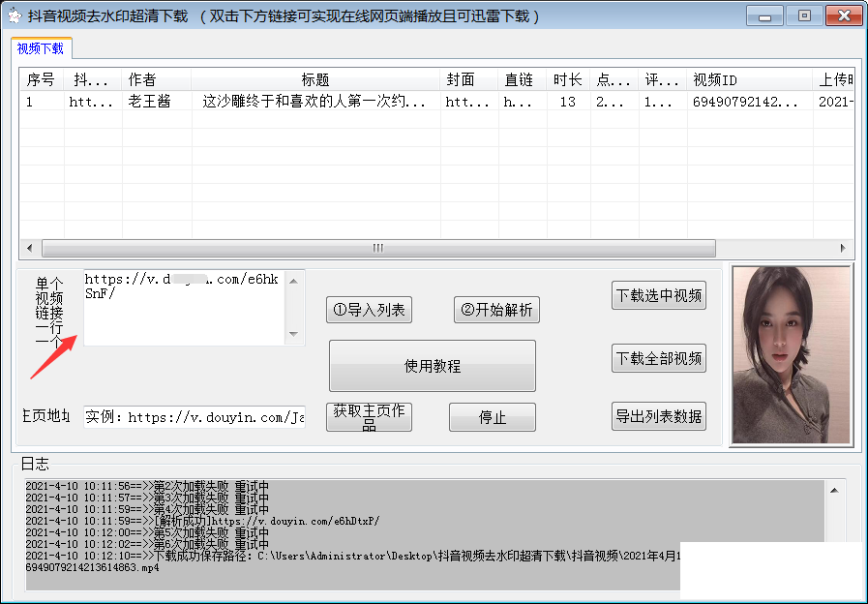Sort by the 作者 column header
This screenshot has width=868, height=604.
(x=156, y=79)
